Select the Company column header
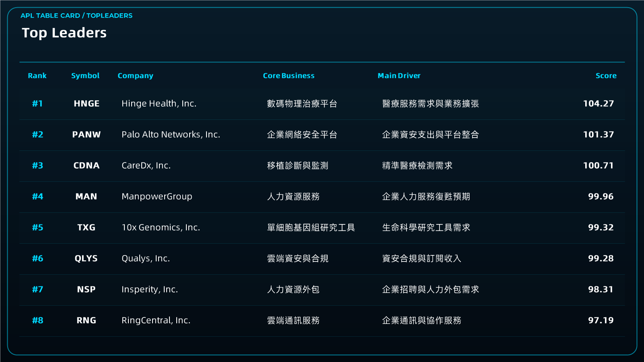 135,76
